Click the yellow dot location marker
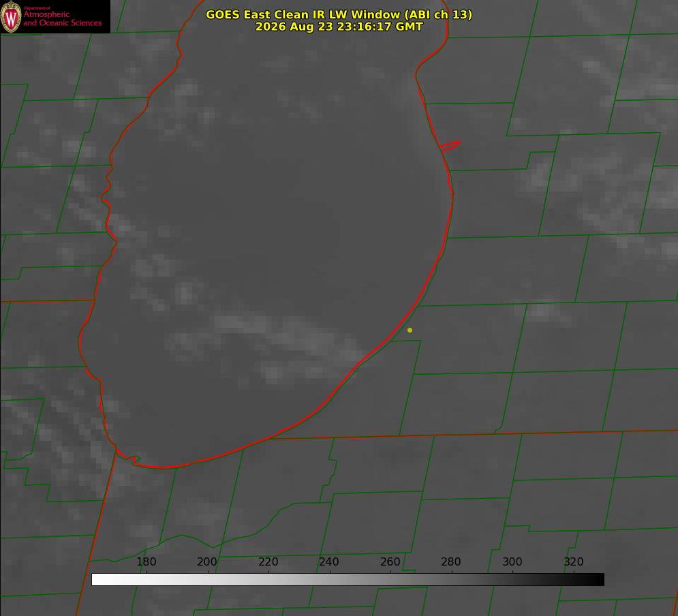 click(x=410, y=330)
